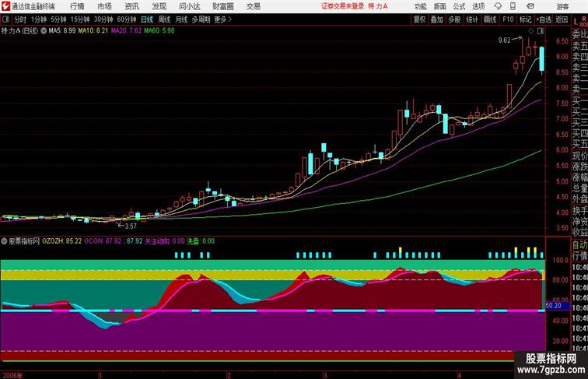The width and height of the screenshot is (588, 379).
Task: Click the 洗盘 indicator label
Action: (193, 241)
